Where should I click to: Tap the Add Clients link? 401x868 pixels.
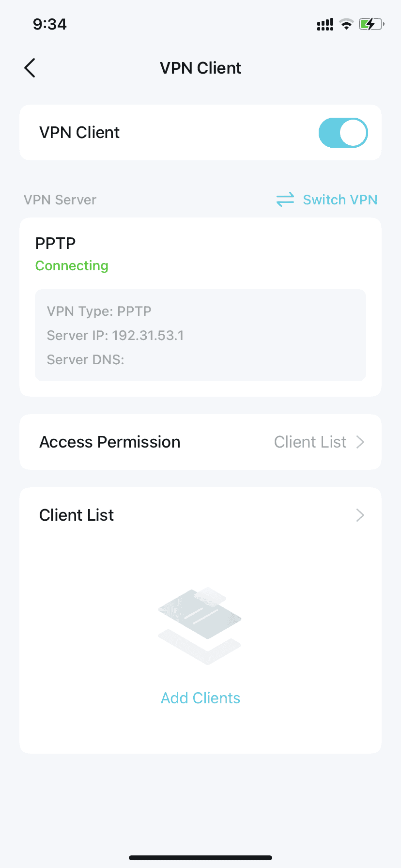pyautogui.click(x=200, y=698)
